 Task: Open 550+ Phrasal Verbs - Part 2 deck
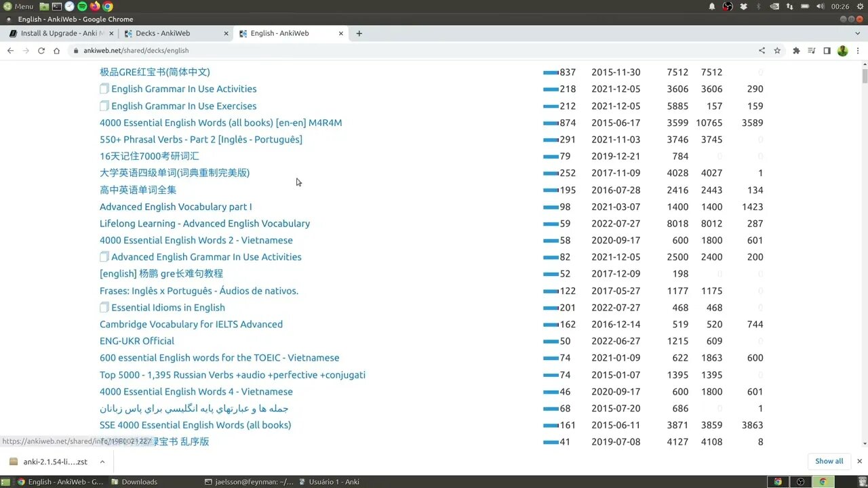[x=201, y=140]
